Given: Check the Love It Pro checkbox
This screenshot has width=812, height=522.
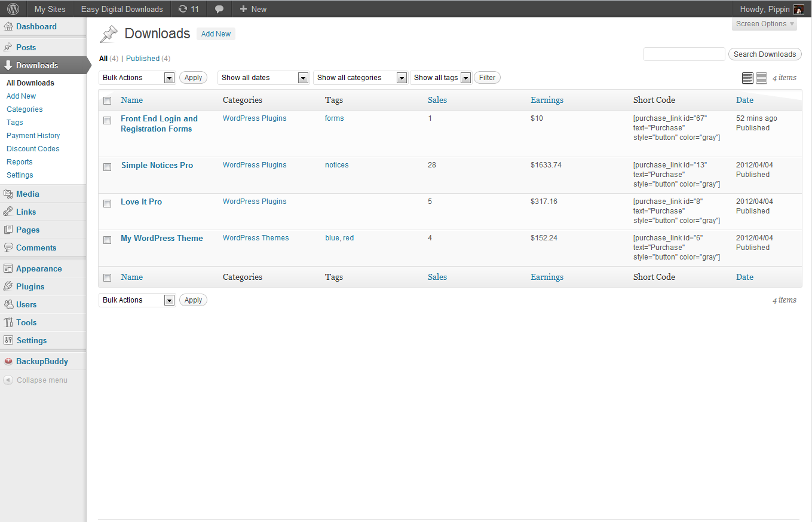Looking at the screenshot, I should coord(107,203).
